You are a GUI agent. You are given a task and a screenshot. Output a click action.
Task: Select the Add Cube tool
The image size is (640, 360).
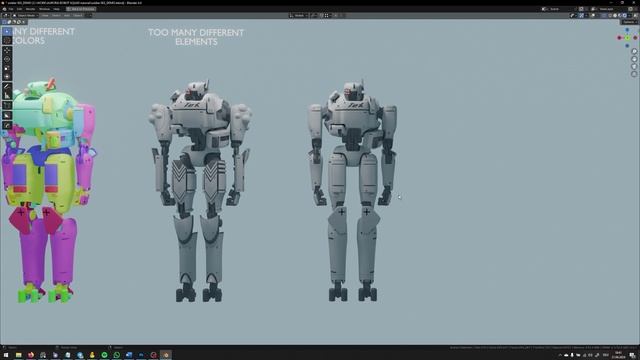[7, 105]
